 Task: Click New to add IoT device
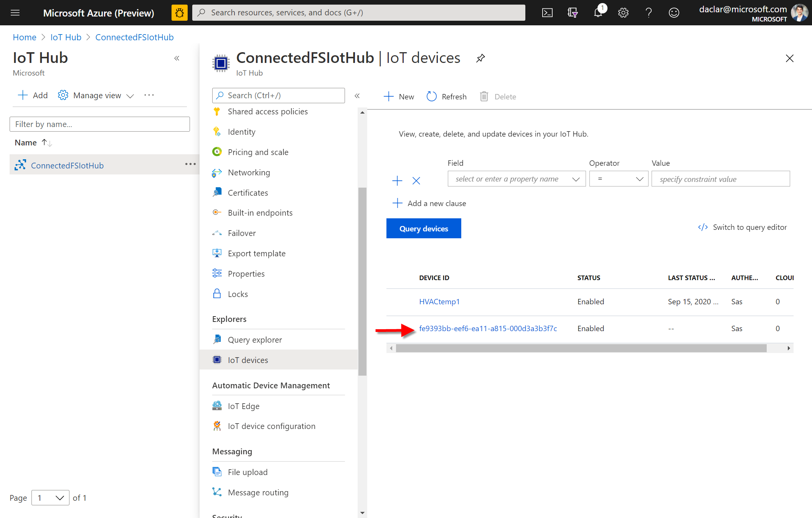click(399, 96)
